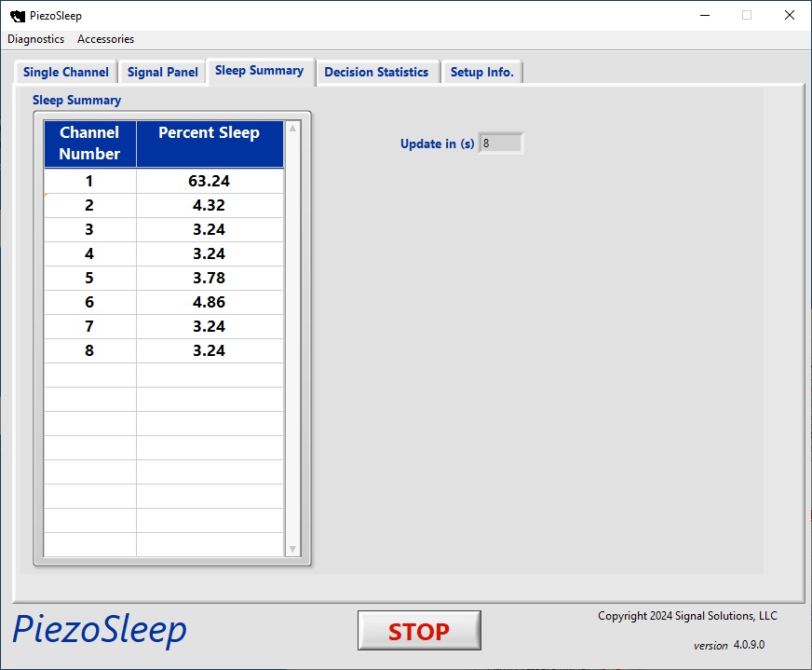Click the table scrollbar down arrow
The height and width of the screenshot is (670, 812).
tap(293, 549)
